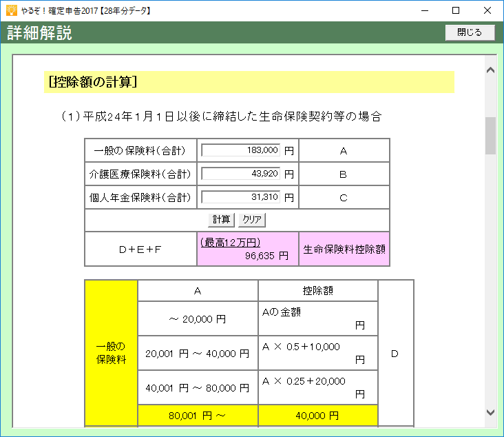Click the 閉じる button
504x437 pixels.
click(470, 32)
